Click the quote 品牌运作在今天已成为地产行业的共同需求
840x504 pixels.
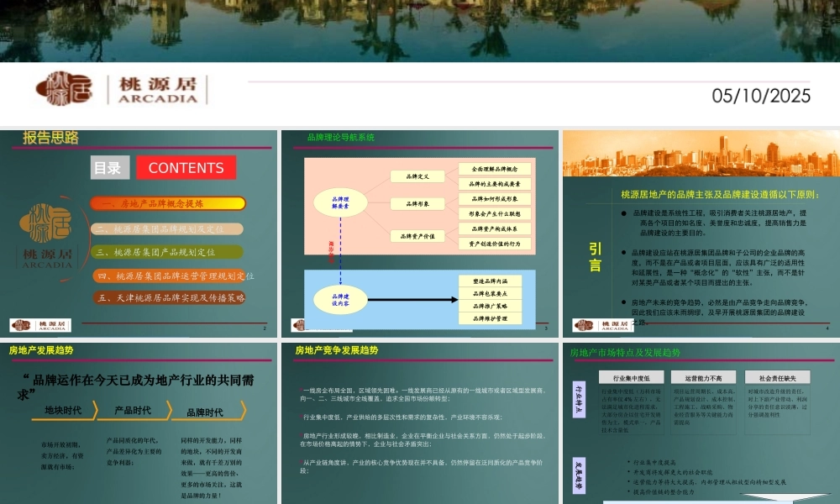click(x=135, y=386)
